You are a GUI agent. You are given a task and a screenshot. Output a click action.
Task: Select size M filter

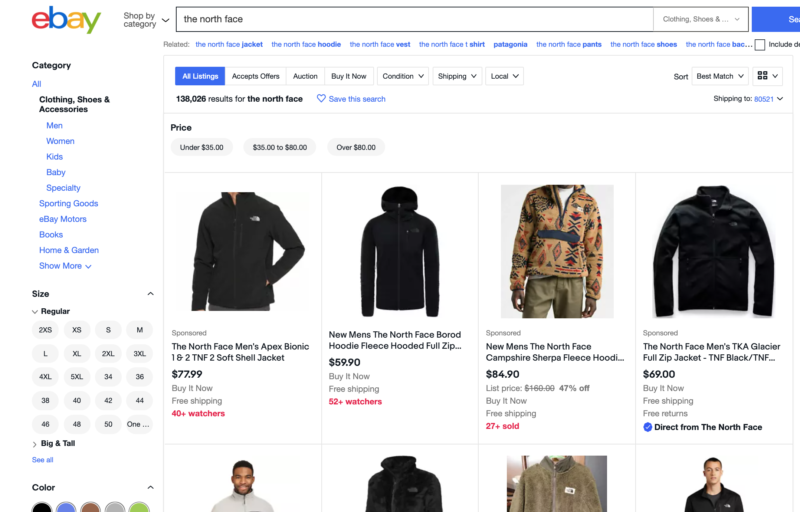click(139, 330)
